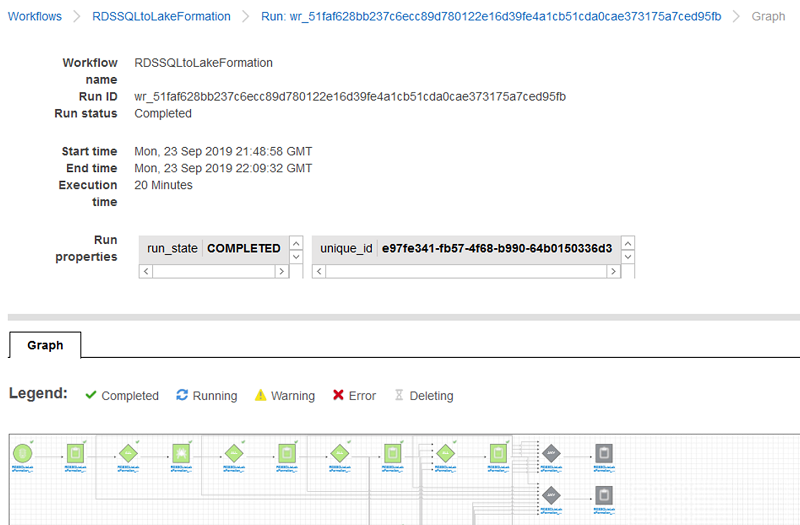The height and width of the screenshot is (525, 800).
Task: Select the green crawler spider node
Action: pos(181,453)
